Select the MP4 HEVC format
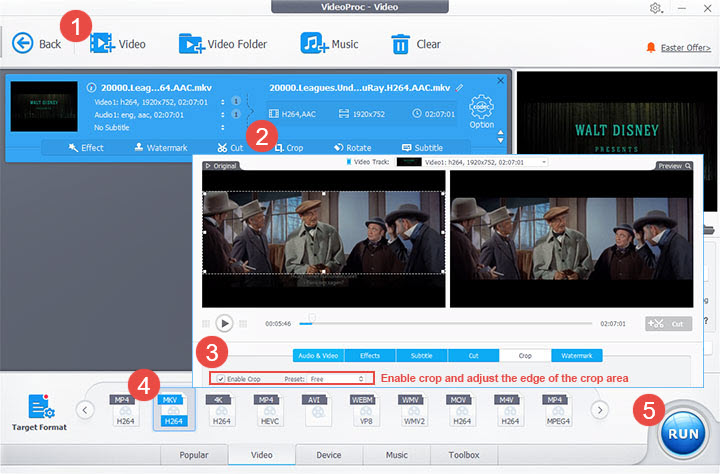Viewport: 720px width, 474px height. (270, 410)
